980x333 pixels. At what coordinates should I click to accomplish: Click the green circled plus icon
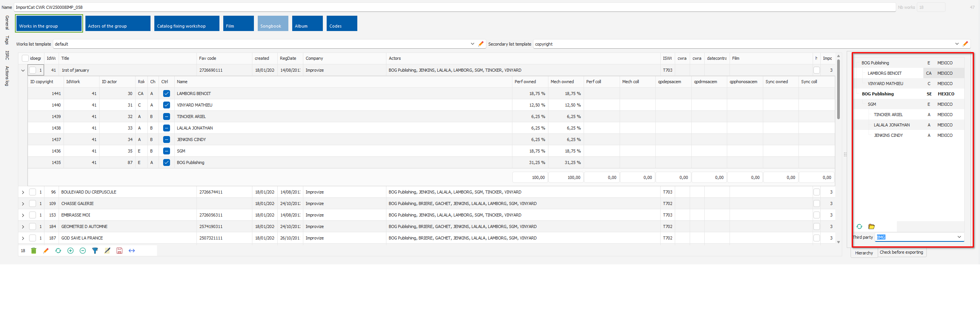coord(70,251)
